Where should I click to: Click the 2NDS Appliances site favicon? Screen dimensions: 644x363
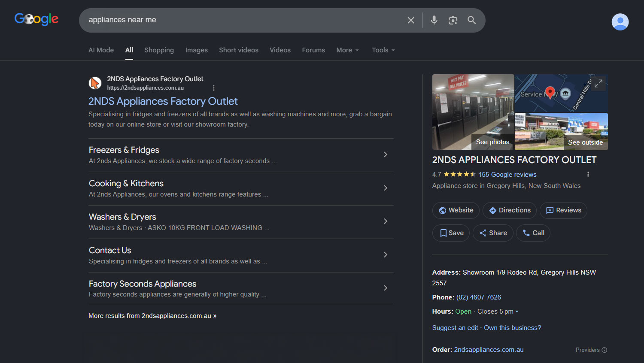pos(95,83)
